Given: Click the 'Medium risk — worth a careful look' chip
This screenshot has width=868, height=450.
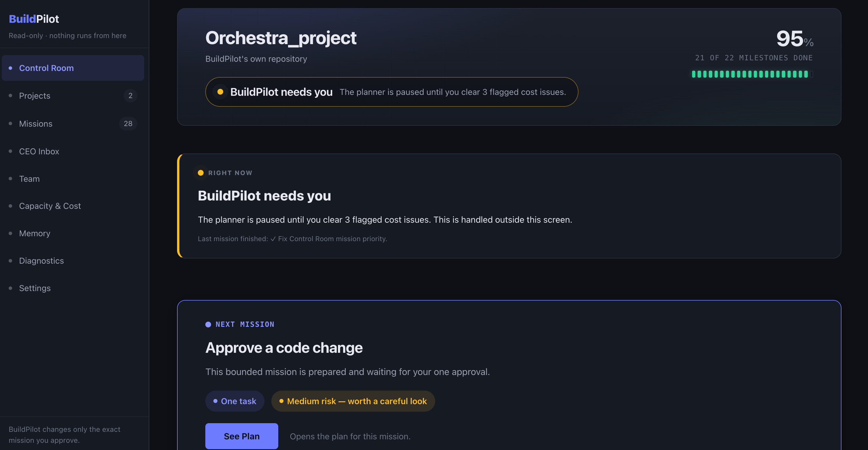Looking at the screenshot, I should [353, 401].
